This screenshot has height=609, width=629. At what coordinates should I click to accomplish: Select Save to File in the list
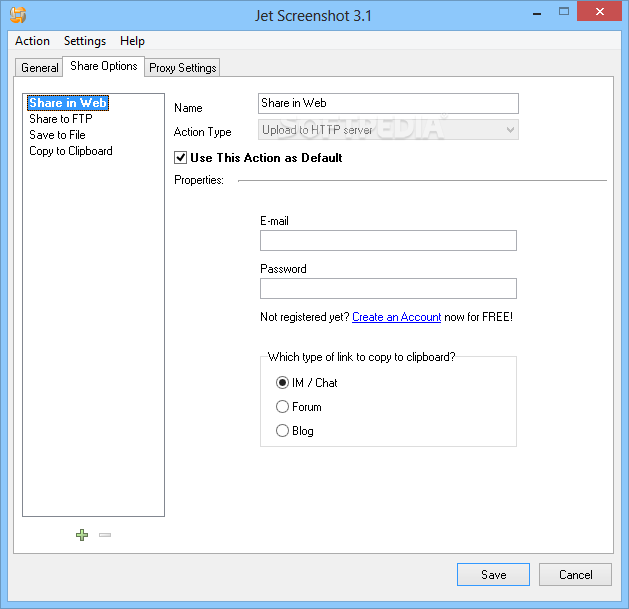click(57, 135)
